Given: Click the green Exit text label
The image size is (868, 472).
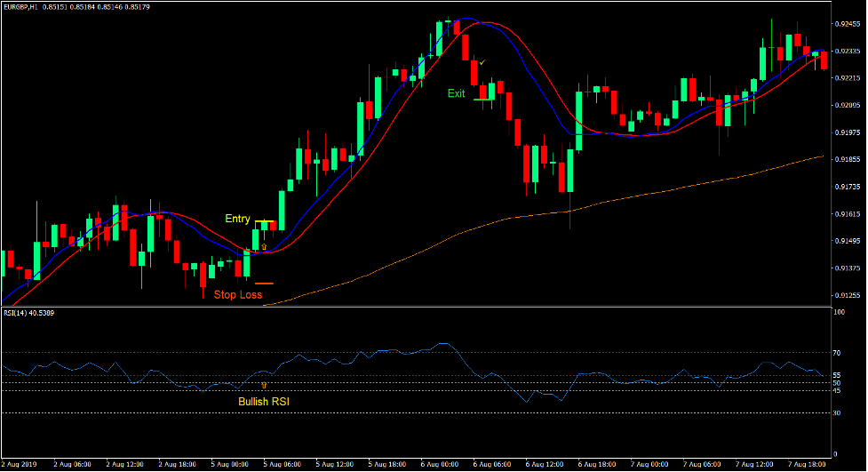Looking at the screenshot, I should click(x=456, y=93).
